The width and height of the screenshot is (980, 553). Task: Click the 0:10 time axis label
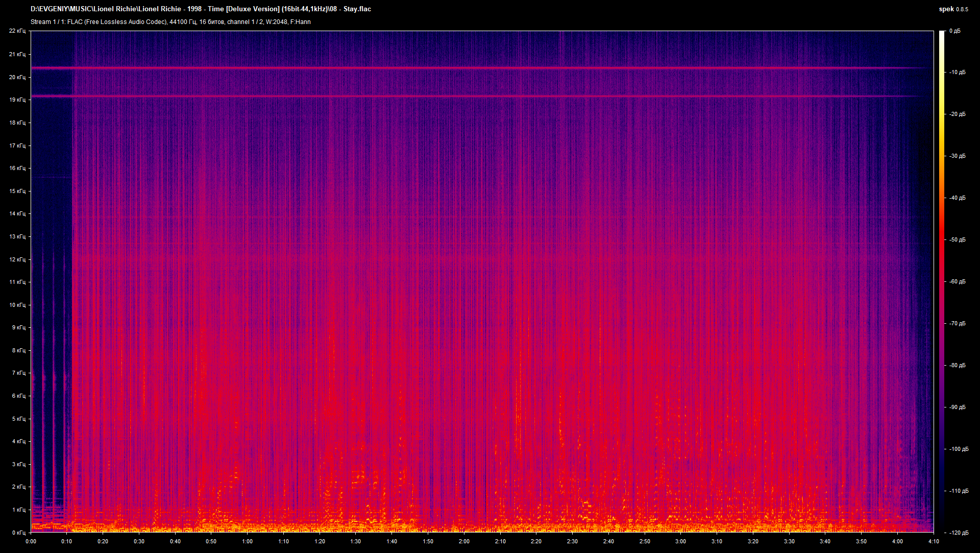click(x=67, y=541)
